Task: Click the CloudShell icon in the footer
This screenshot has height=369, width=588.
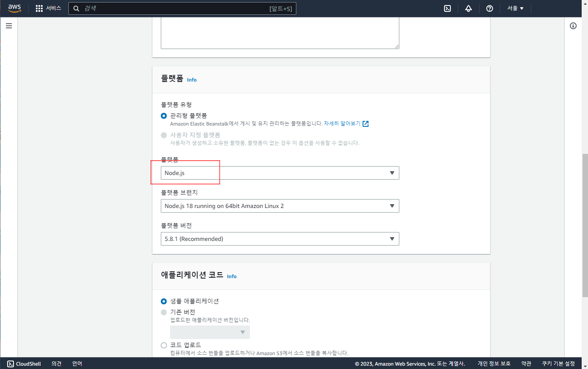Action: pyautogui.click(x=11, y=364)
